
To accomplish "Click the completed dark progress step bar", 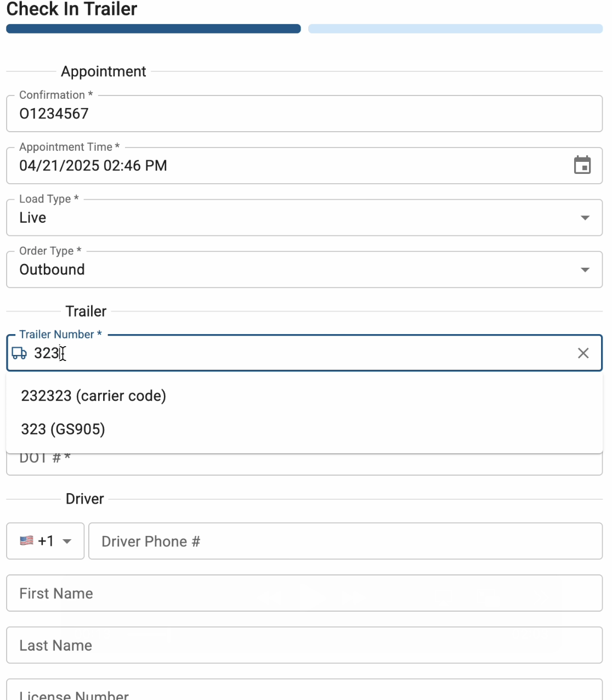I will (x=154, y=29).
